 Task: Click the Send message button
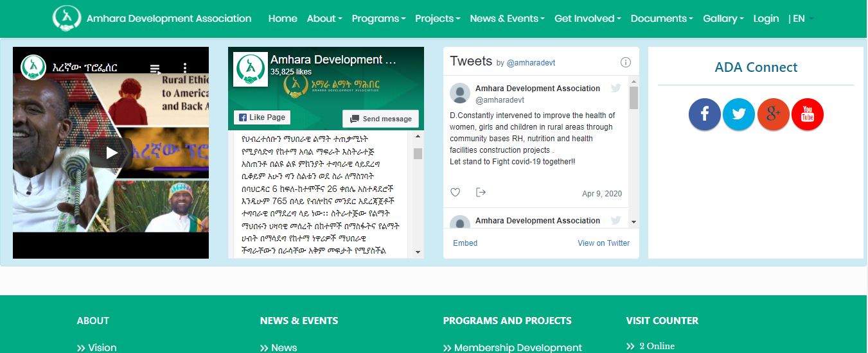(x=380, y=119)
